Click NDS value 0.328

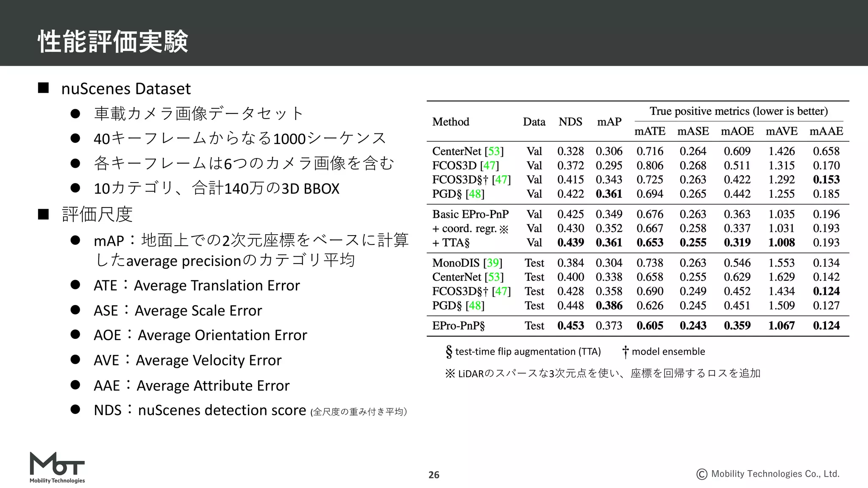570,151
